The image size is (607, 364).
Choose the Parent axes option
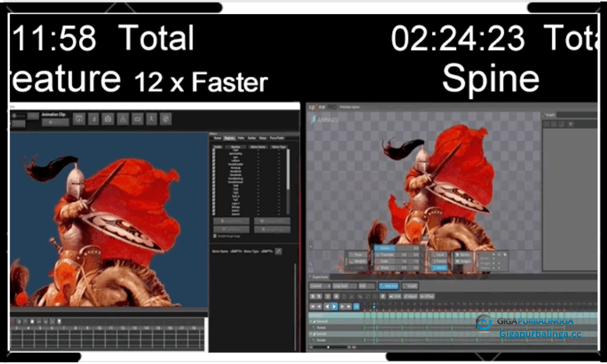pos(440,261)
